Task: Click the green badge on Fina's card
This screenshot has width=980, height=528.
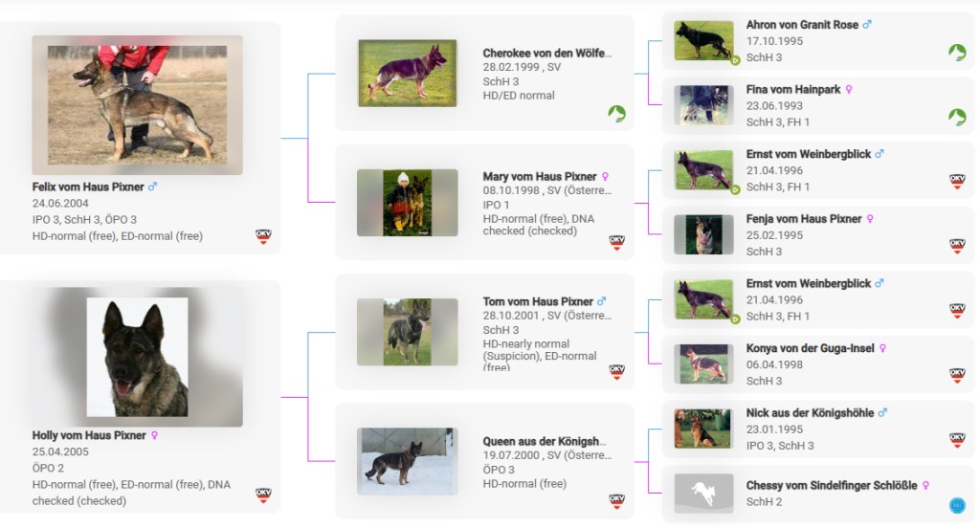Action: click(x=957, y=117)
